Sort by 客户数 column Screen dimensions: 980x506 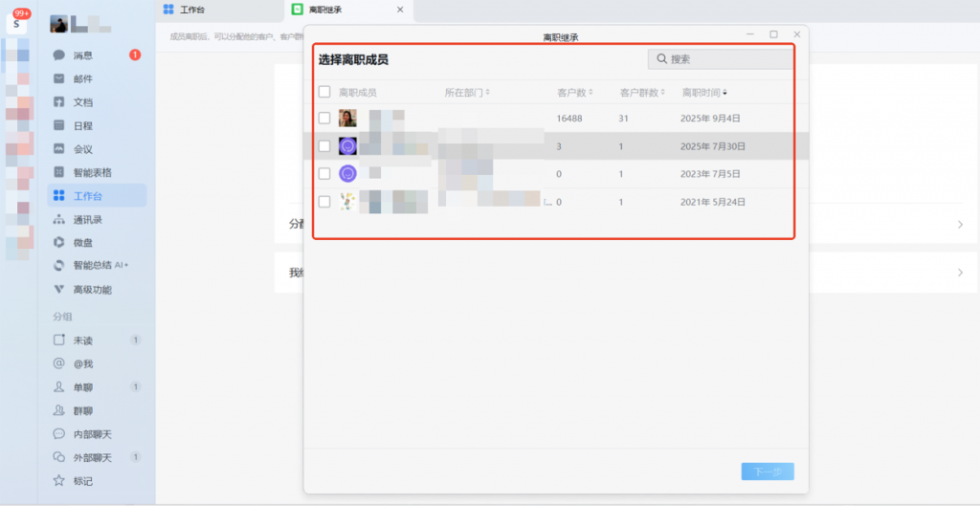pyautogui.click(x=575, y=93)
